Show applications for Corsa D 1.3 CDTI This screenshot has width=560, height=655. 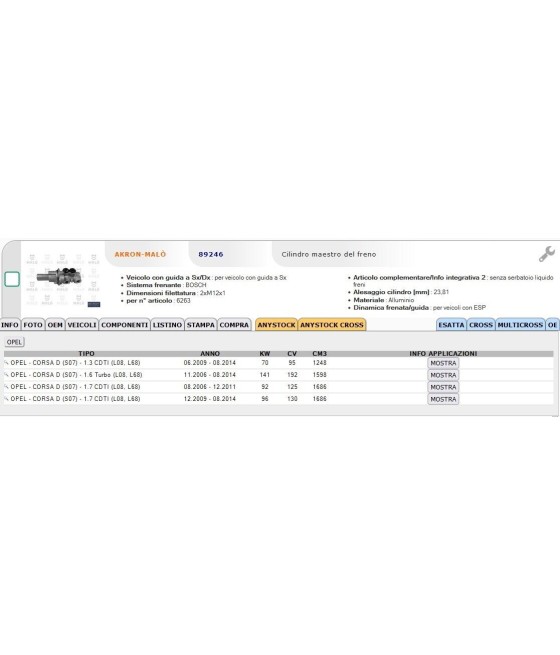click(x=443, y=363)
